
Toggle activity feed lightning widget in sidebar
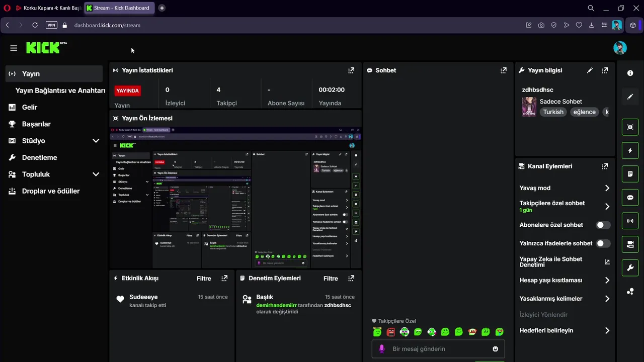[630, 150]
